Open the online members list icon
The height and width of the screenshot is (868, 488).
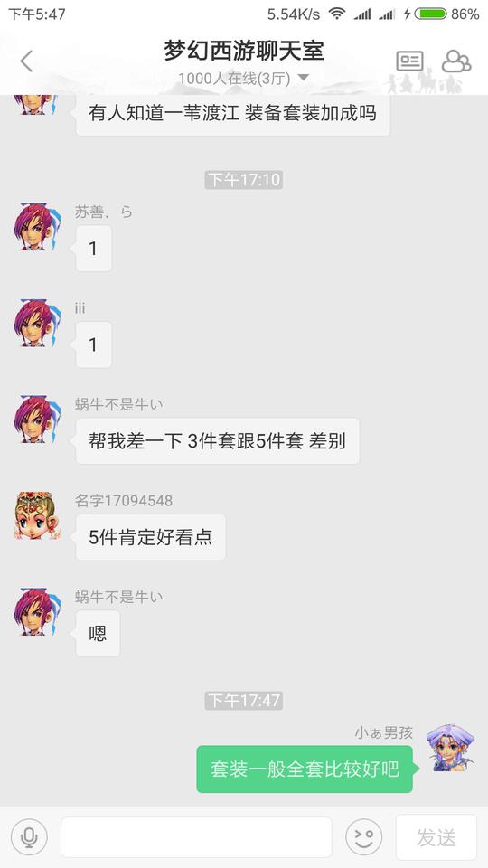(455, 61)
